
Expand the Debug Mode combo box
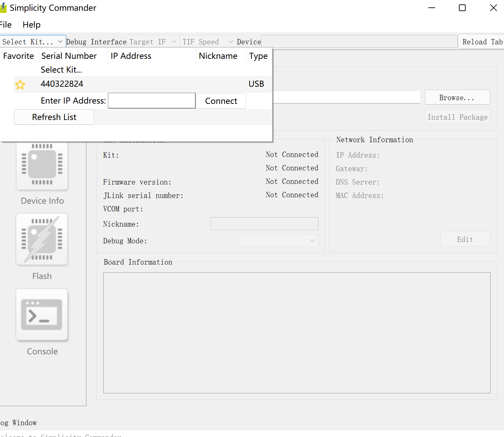(x=278, y=240)
